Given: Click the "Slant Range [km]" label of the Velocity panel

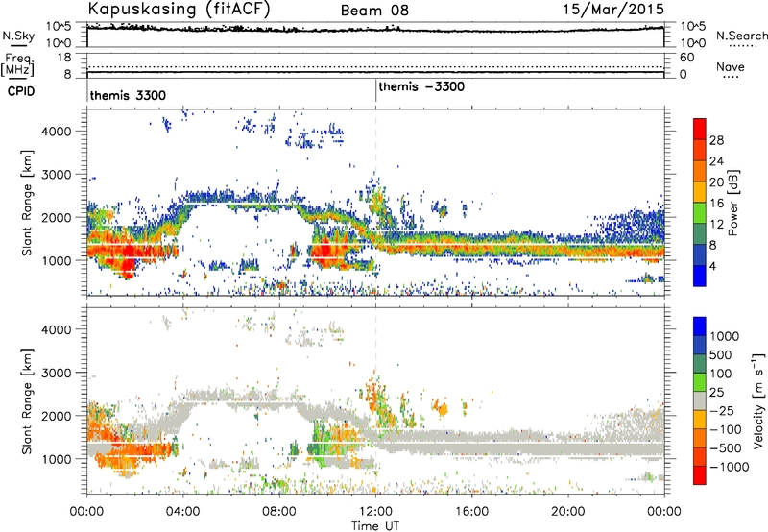Looking at the screenshot, I should pyautogui.click(x=27, y=400).
